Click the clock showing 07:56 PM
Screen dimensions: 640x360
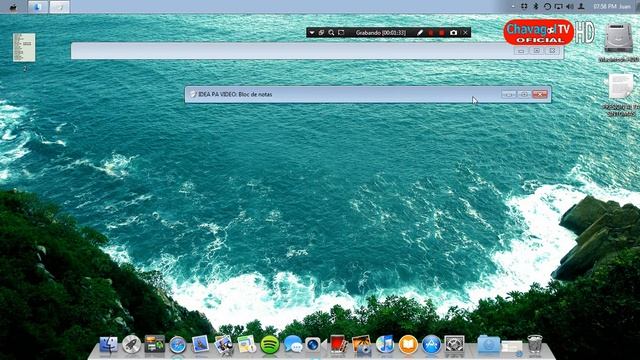tap(604, 7)
